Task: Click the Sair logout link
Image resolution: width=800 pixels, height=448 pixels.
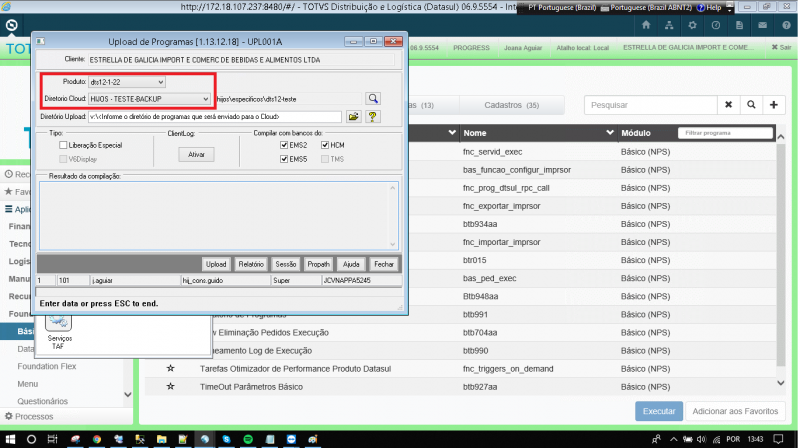Action: 781,47
